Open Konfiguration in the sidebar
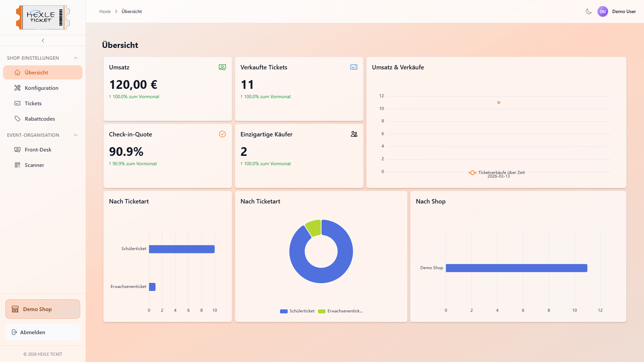 coord(41,88)
